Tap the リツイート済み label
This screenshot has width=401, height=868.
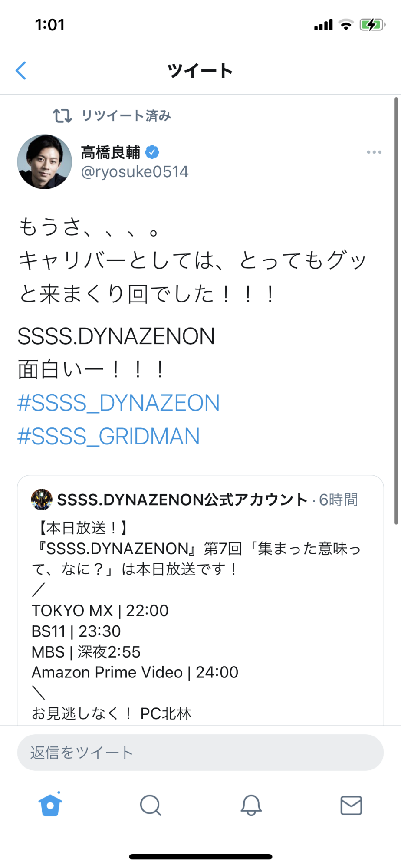click(x=126, y=116)
